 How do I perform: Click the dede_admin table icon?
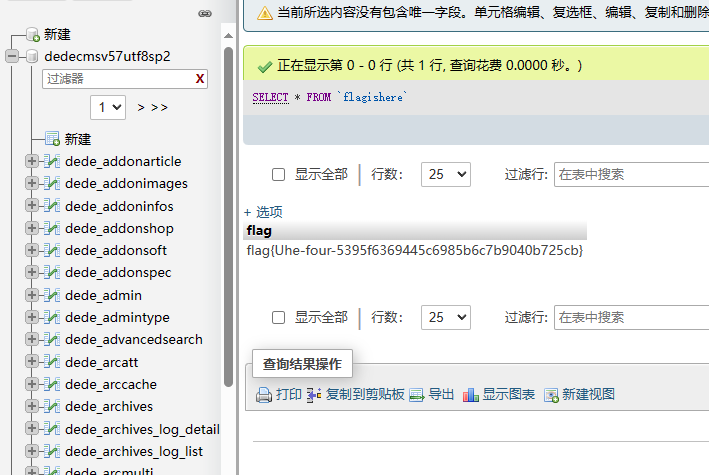click(x=52, y=295)
